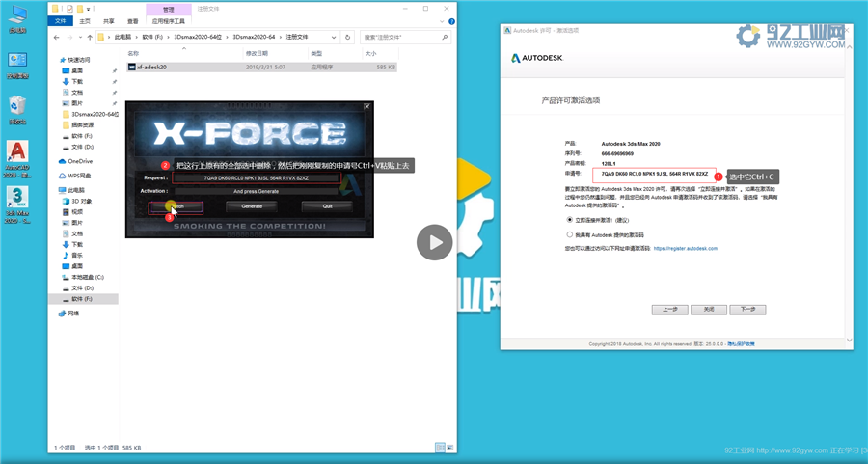Open the 控制面板 desktop icon
The width and height of the screenshot is (868, 464).
17,66
